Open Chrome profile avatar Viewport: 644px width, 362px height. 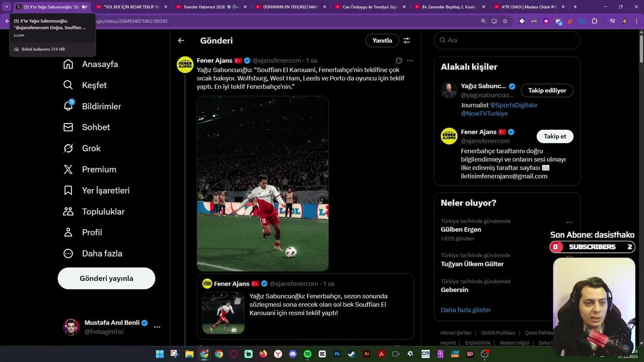[624, 21]
